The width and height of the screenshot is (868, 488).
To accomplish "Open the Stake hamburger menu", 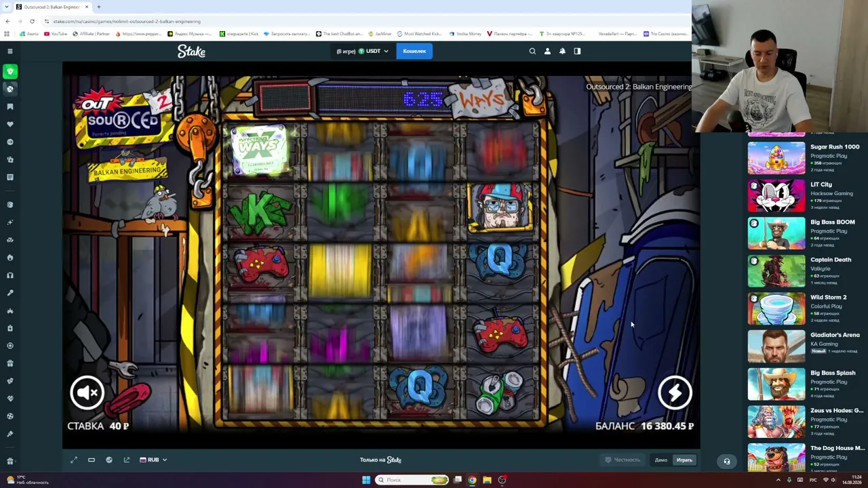I will click(9, 51).
